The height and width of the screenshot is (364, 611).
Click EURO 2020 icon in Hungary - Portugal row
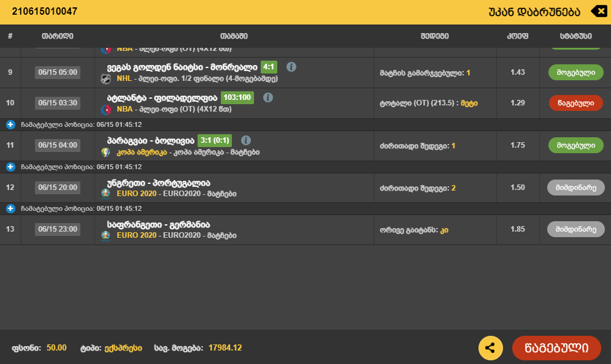pyautogui.click(x=106, y=194)
